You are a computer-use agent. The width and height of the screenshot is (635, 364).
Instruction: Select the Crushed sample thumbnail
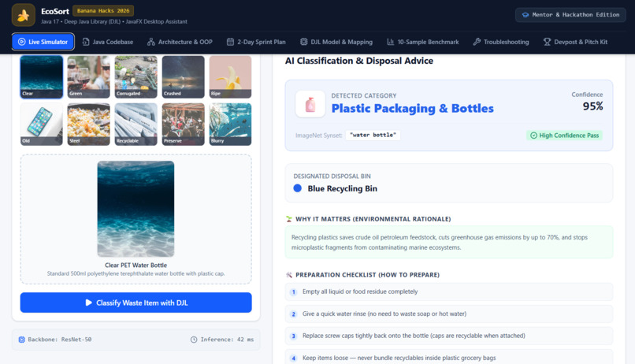[184, 77]
